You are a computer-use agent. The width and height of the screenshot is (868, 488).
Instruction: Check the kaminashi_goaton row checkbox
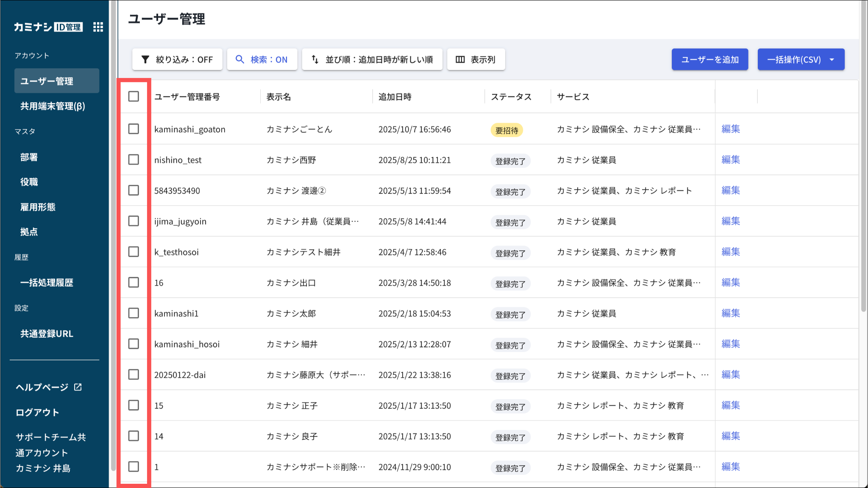click(x=134, y=129)
